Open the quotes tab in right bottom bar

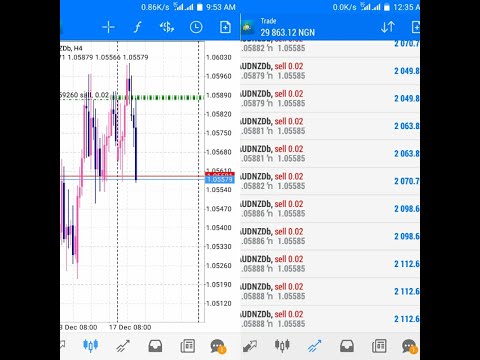click(x=250, y=346)
